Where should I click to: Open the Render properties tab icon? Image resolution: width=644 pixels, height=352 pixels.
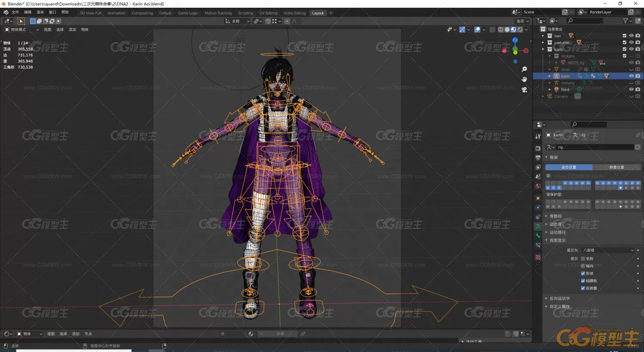(x=538, y=148)
